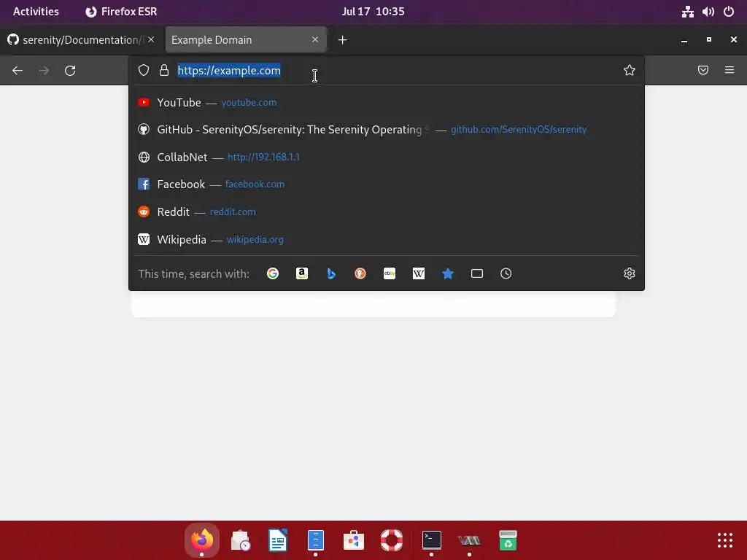Close the serenity/Documentation tab

pyautogui.click(x=151, y=39)
